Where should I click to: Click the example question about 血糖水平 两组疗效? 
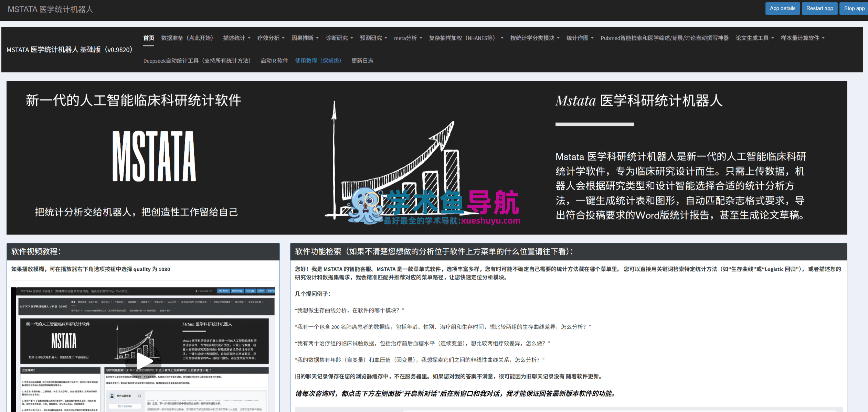(422, 344)
